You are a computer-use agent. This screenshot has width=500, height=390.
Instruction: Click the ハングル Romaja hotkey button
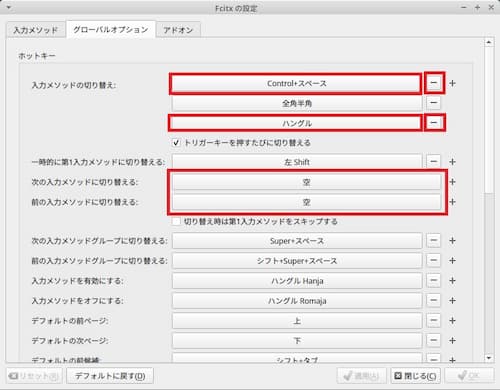pos(297,301)
